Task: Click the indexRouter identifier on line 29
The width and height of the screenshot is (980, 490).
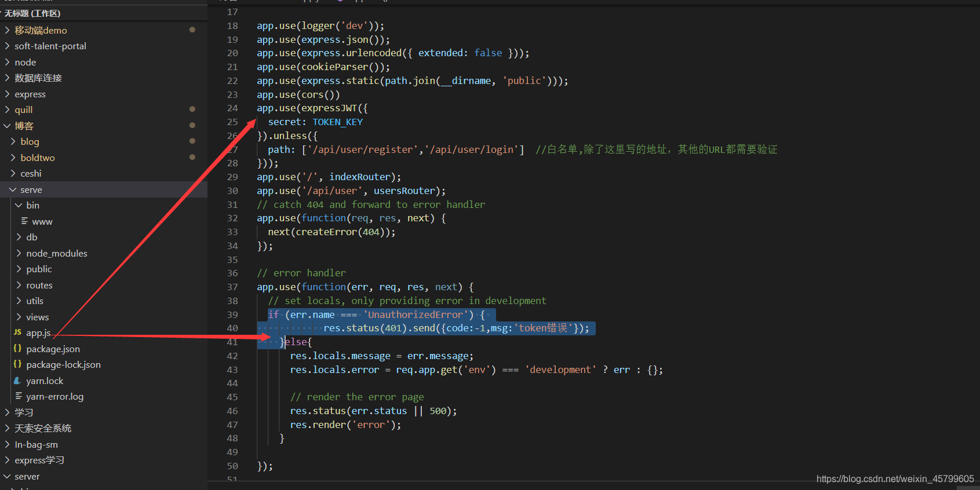Action: click(359, 177)
